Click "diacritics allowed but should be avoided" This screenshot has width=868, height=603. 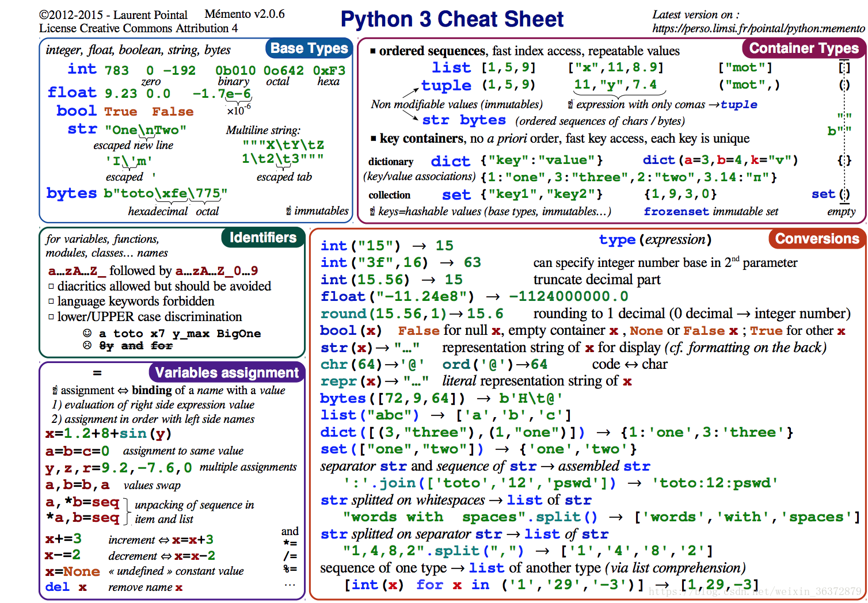coord(164,287)
